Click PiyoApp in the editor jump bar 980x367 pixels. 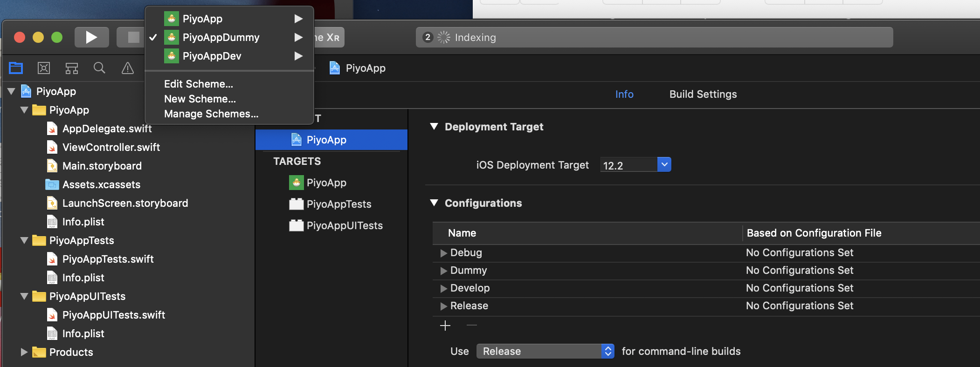358,68
